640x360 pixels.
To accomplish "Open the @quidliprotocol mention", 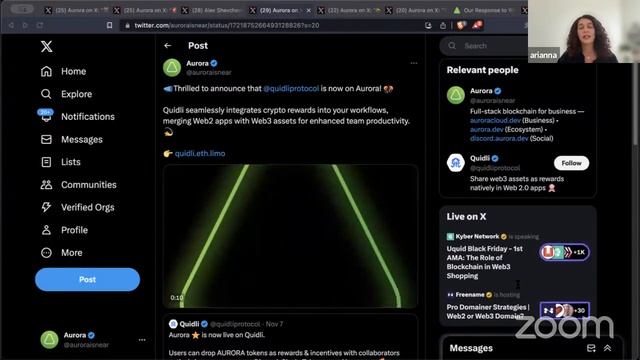I will point(291,89).
